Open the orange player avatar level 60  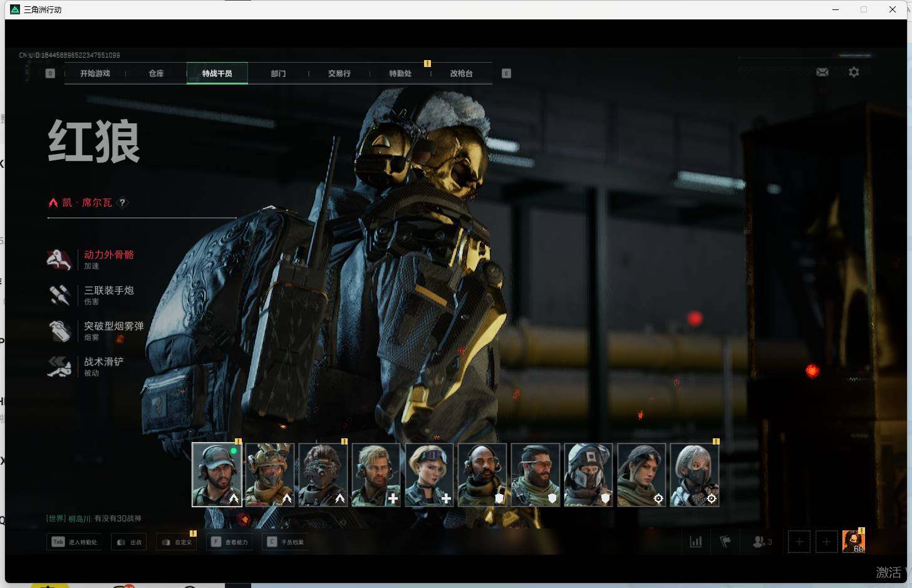point(853,542)
